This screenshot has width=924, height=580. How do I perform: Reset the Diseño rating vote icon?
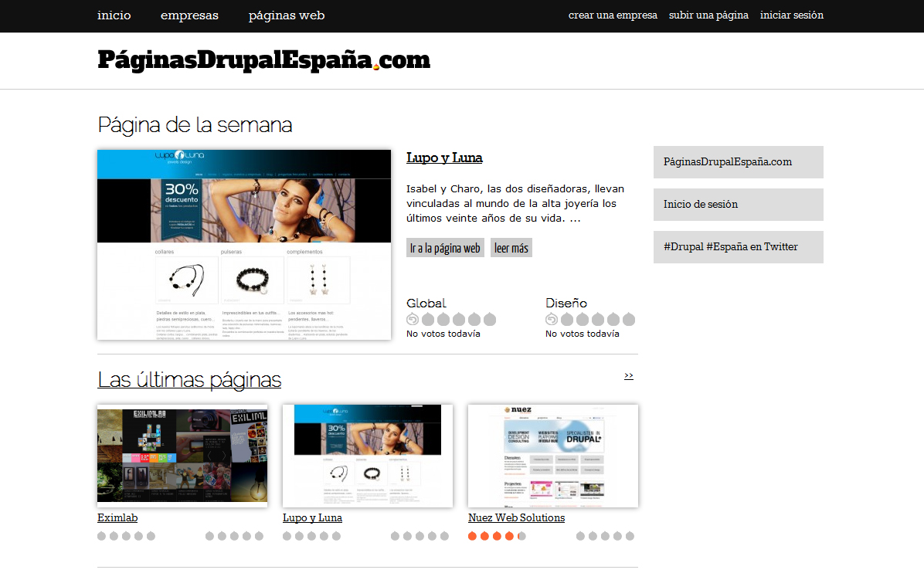click(x=552, y=319)
